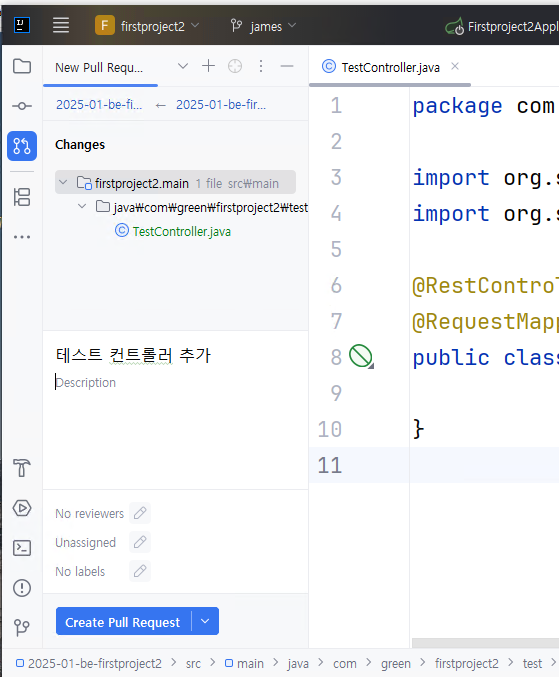Open the Structure tool window
Viewport: 559px width, 677px height.
pos(22,197)
